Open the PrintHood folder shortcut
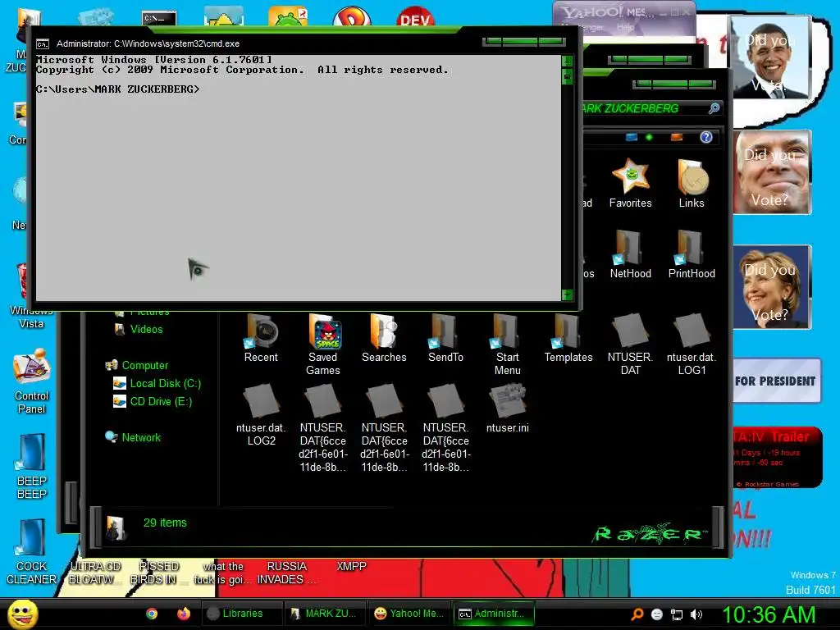The width and height of the screenshot is (840, 630). click(692, 254)
